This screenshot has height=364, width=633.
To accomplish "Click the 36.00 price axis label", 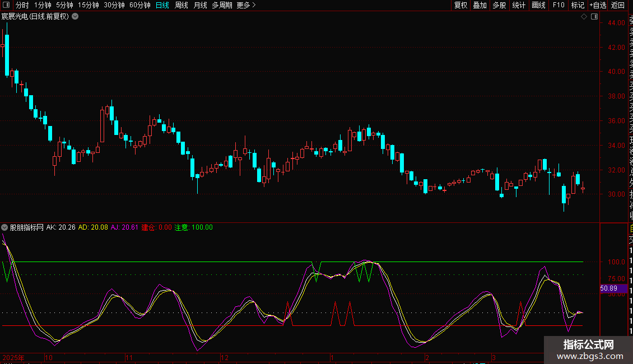I will pyautogui.click(x=616, y=120).
